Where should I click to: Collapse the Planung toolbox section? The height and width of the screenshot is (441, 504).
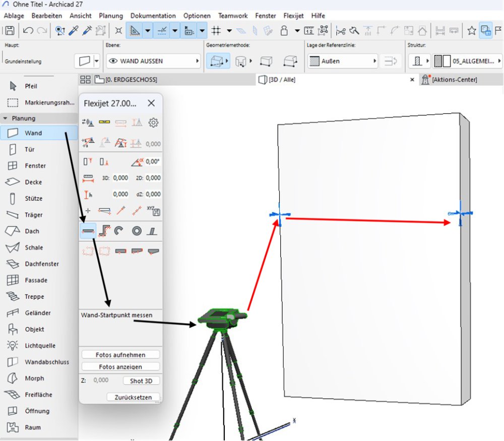click(x=5, y=118)
